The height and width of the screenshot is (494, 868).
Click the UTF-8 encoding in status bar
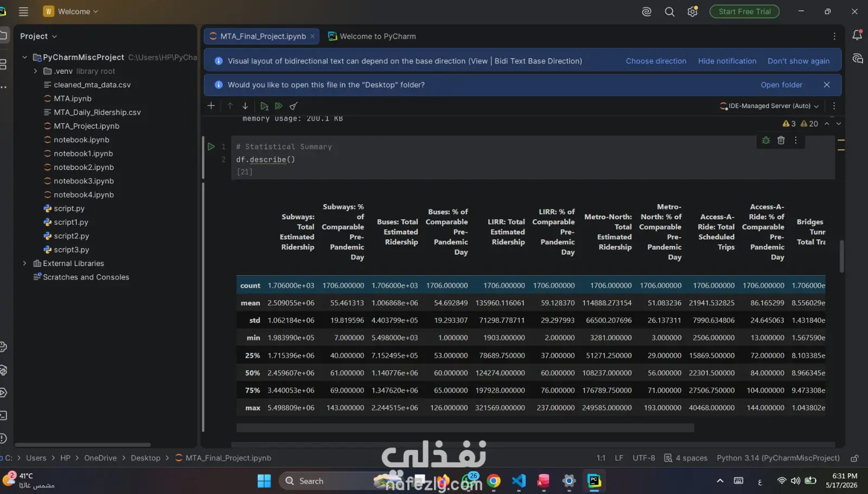coord(643,458)
